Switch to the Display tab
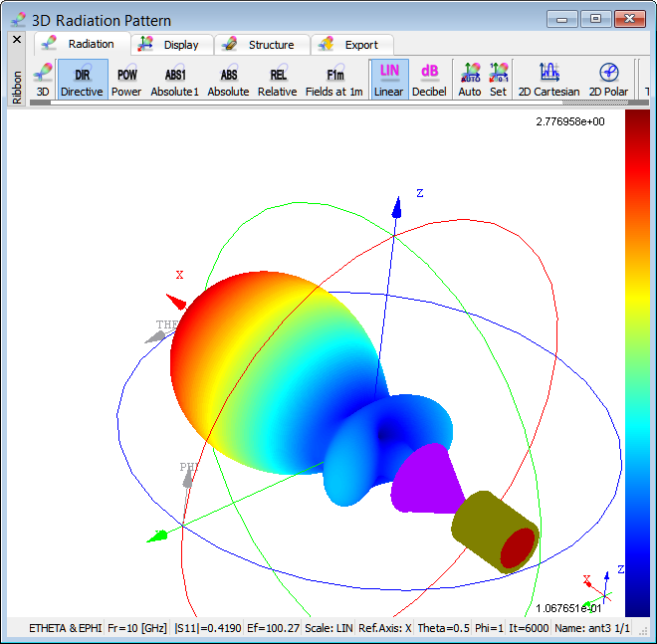The image size is (657, 644). 169,44
